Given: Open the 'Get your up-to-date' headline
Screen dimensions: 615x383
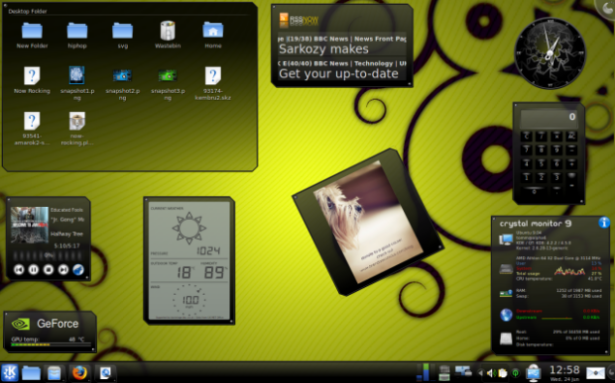Looking at the screenshot, I should pyautogui.click(x=338, y=74).
